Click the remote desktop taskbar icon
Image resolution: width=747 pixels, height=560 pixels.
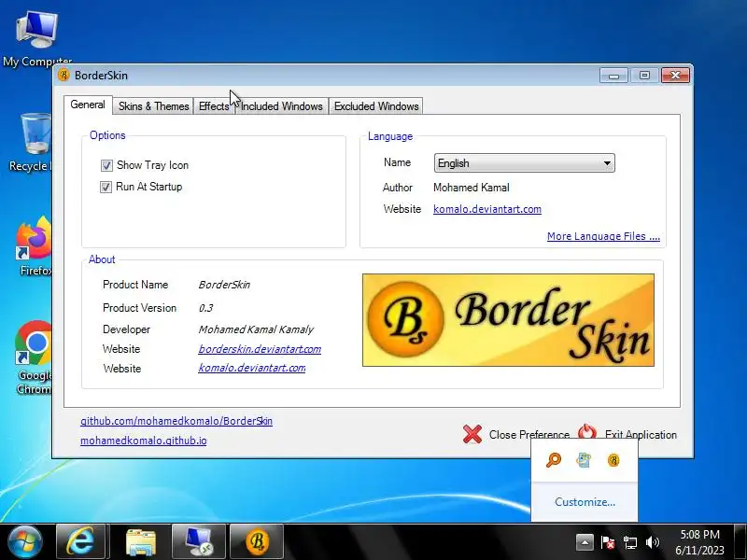coord(199,542)
